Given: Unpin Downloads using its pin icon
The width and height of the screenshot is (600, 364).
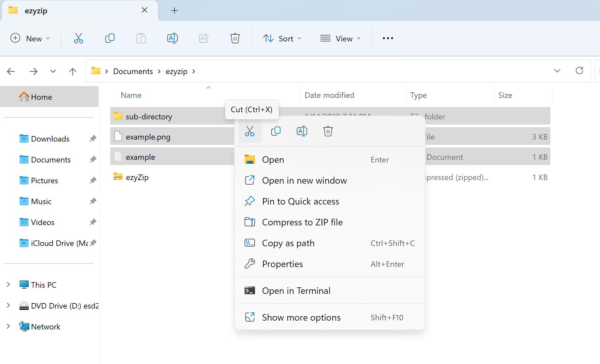Looking at the screenshot, I should [93, 139].
